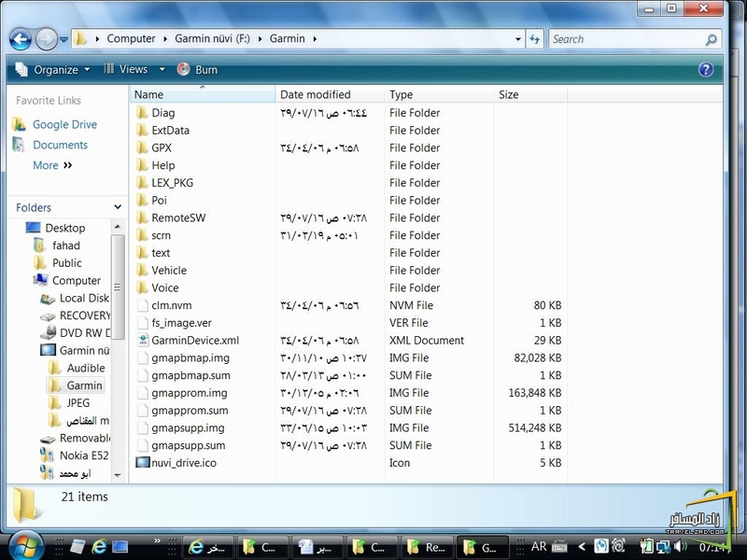
Task: Expand arrow after Garmin breadcrumb
Action: coord(315,39)
